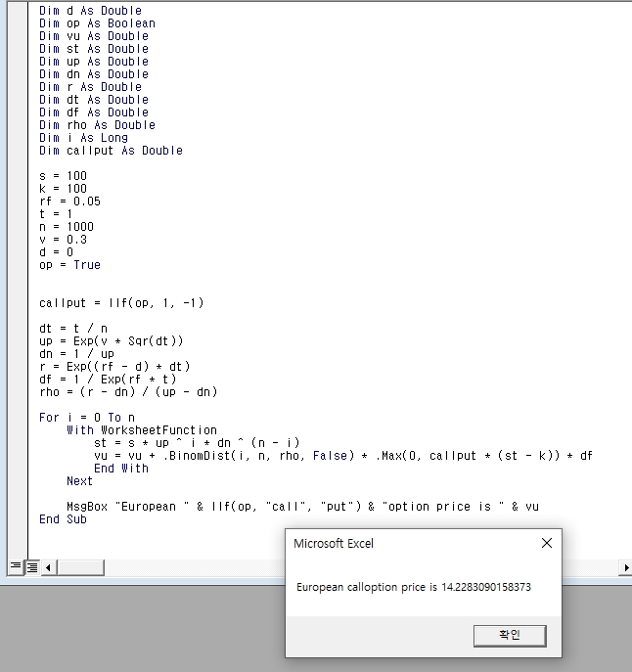The width and height of the screenshot is (632, 672).
Task: Click the horizontal scrollbar left arrow
Action: (47, 567)
